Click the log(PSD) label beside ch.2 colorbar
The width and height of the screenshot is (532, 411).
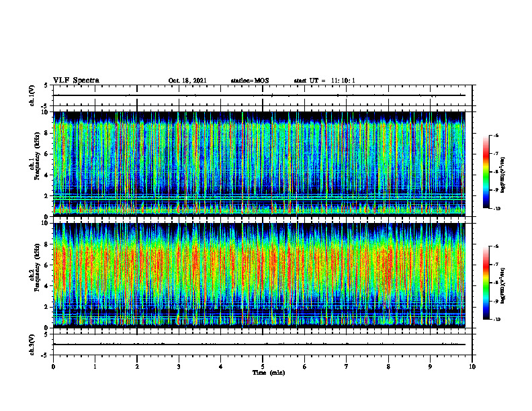[503, 286]
